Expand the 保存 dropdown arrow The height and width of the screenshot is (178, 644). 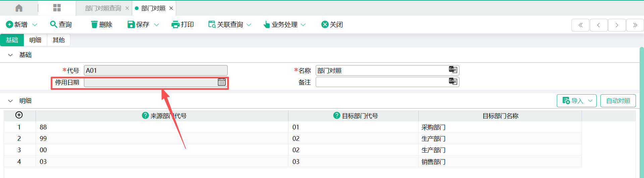pyautogui.click(x=156, y=25)
